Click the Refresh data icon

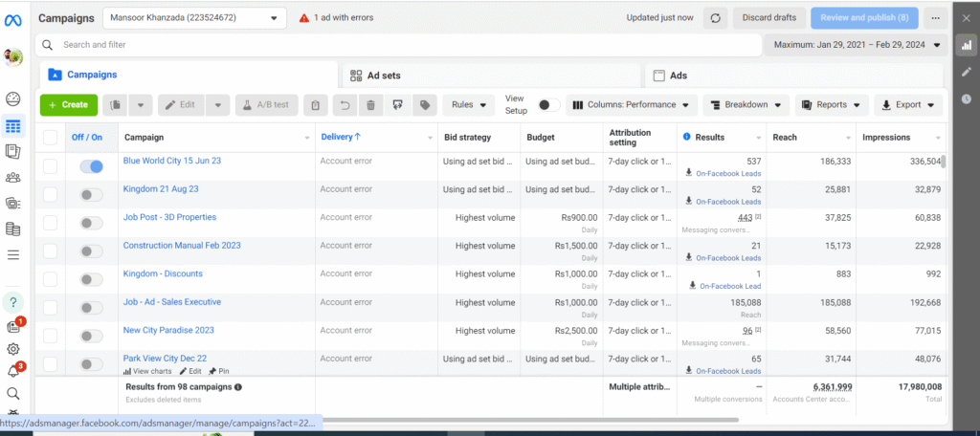(x=716, y=18)
